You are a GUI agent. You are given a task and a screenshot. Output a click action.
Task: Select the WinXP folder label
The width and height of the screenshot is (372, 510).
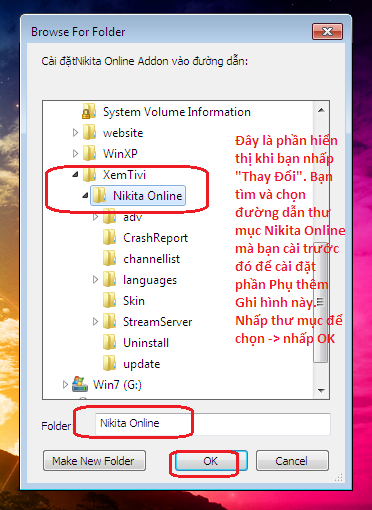120,154
